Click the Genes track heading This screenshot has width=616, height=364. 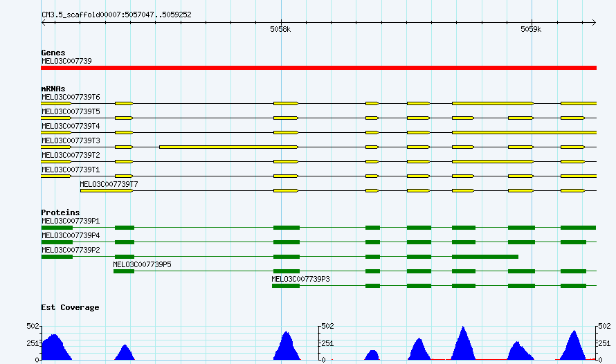pos(53,53)
